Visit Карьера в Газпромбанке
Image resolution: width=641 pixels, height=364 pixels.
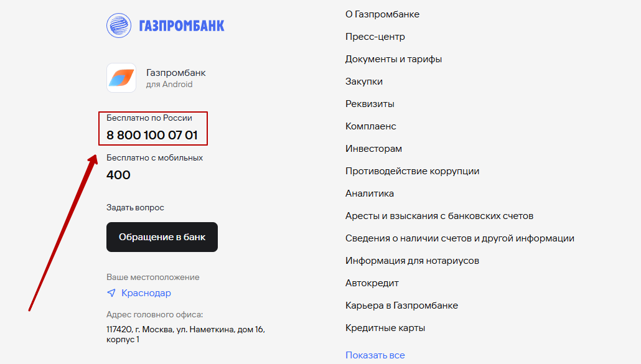401,306
